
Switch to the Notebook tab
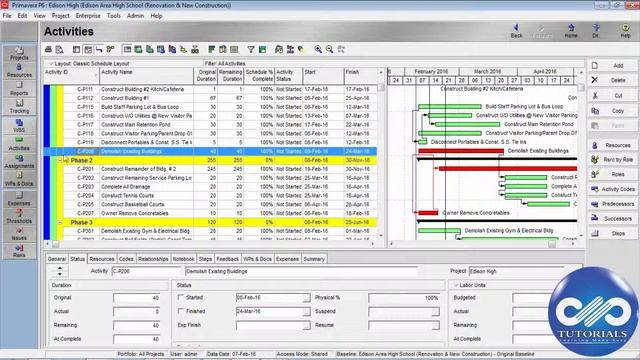coord(183,259)
